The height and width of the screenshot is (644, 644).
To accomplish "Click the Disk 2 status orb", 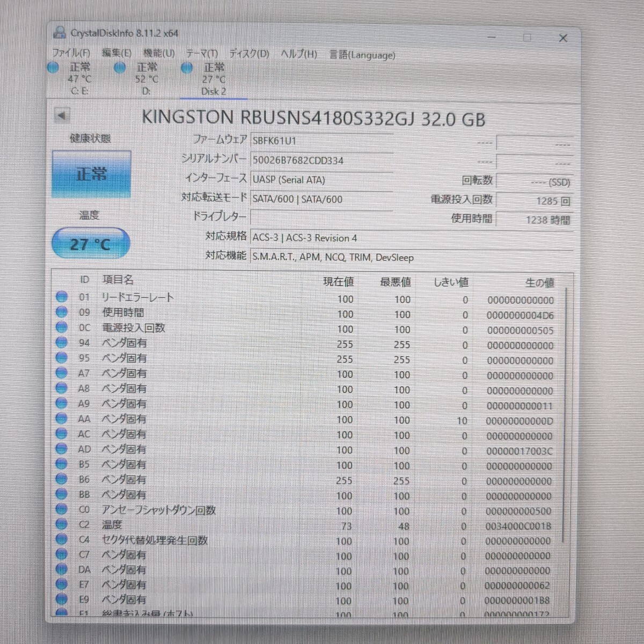I will coord(187,68).
